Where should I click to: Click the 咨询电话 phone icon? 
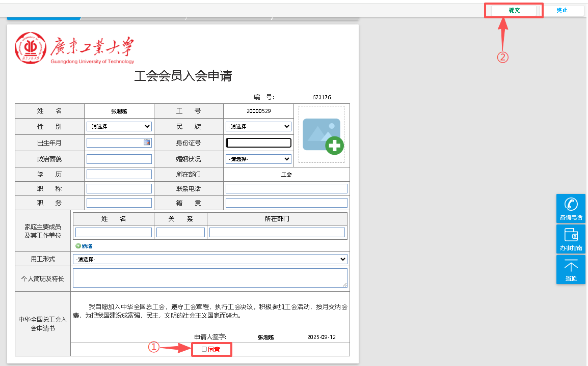click(571, 205)
